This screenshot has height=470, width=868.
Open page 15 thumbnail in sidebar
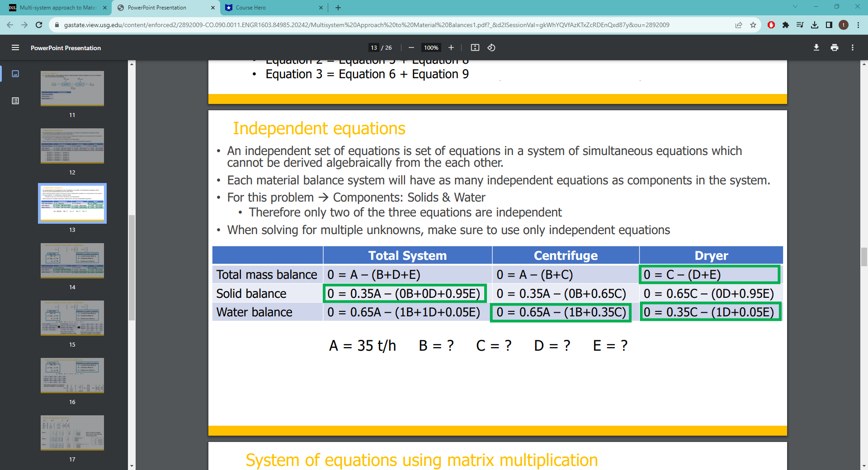tap(72, 318)
